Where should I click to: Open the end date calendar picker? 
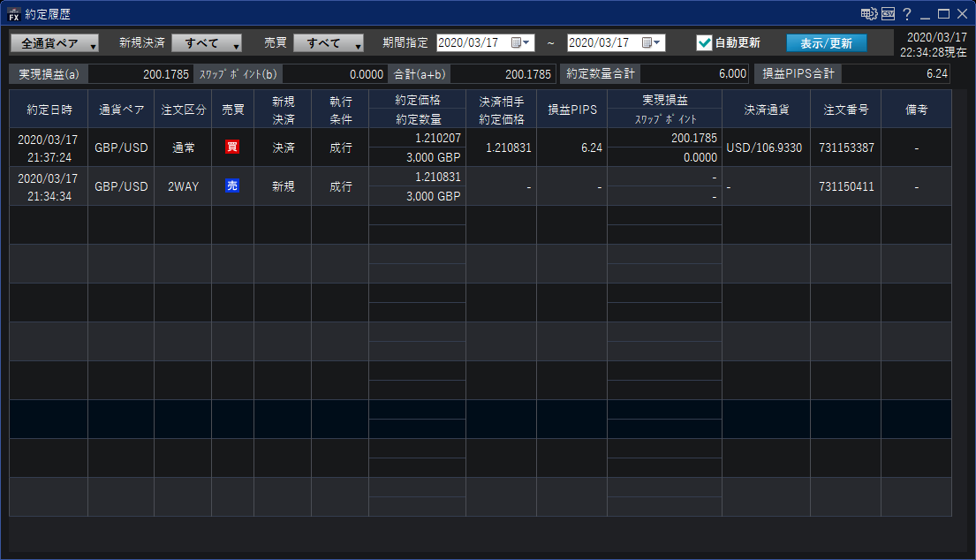649,42
